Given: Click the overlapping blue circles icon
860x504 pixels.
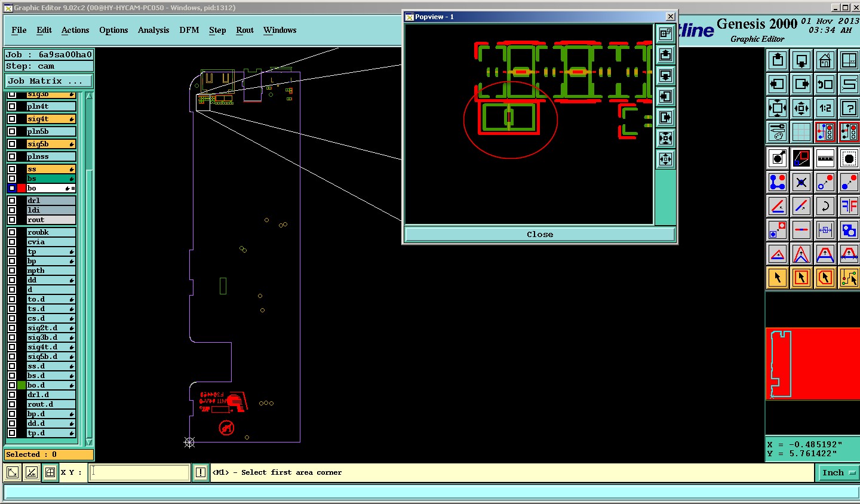Looking at the screenshot, I should (x=849, y=230).
